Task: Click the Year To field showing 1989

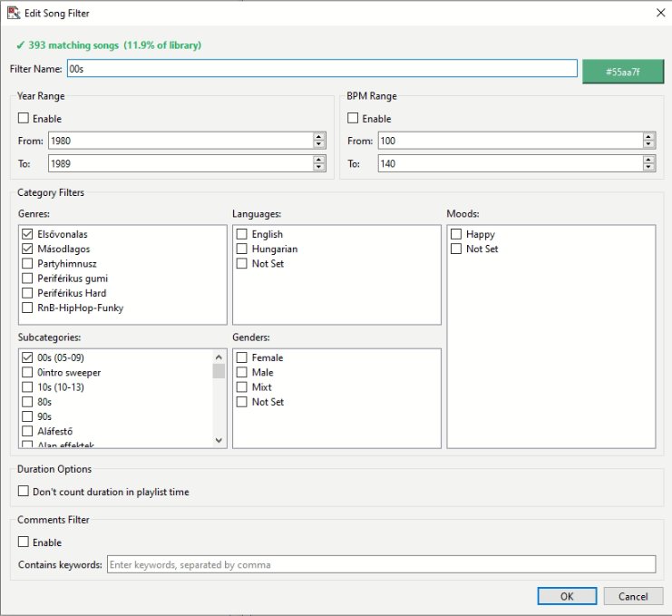Action: (180, 163)
